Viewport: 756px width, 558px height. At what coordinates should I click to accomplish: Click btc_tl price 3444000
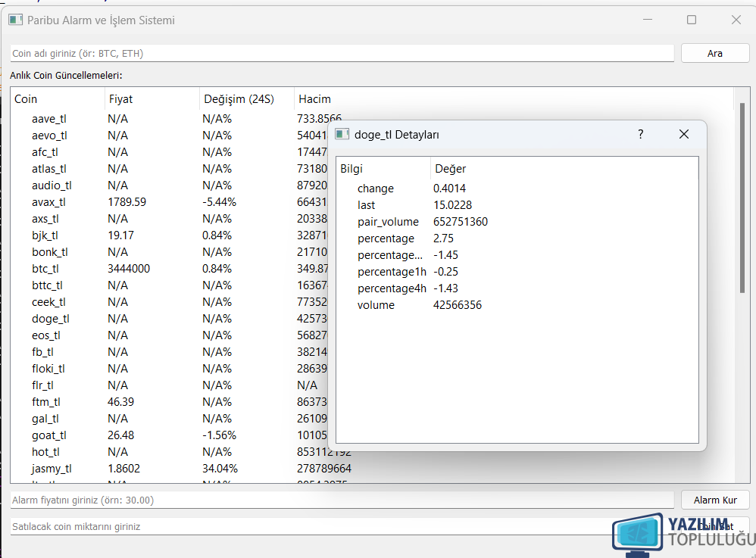129,268
